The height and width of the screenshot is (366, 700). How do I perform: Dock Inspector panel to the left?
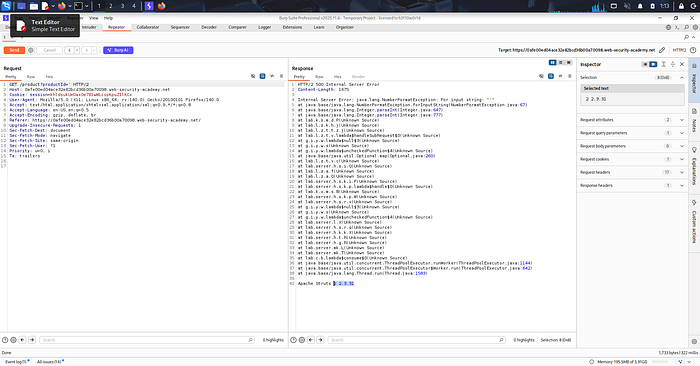tap(645, 64)
